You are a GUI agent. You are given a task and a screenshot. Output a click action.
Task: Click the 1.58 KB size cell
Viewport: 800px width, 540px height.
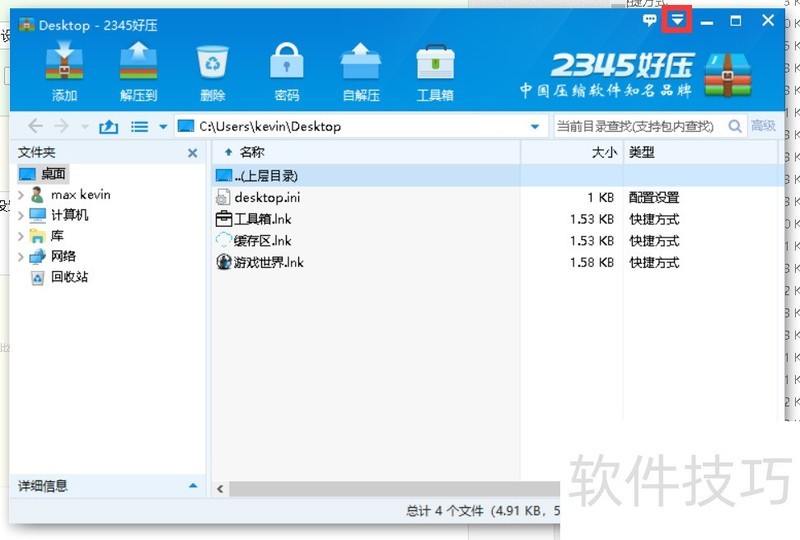tap(592, 262)
